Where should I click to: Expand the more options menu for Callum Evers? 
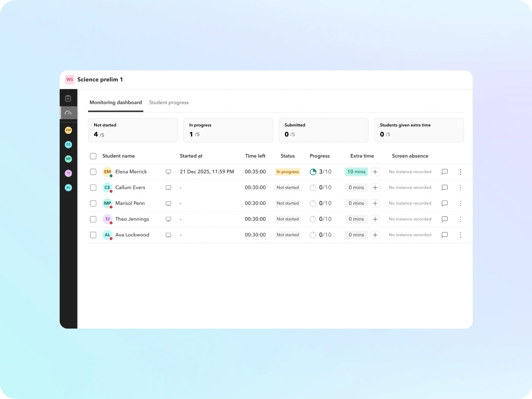click(x=460, y=188)
